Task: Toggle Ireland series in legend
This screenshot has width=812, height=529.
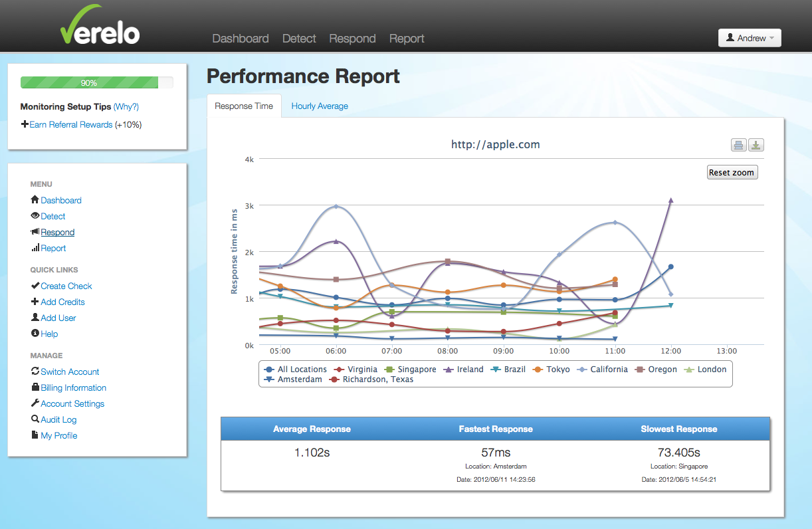Action: click(x=463, y=370)
